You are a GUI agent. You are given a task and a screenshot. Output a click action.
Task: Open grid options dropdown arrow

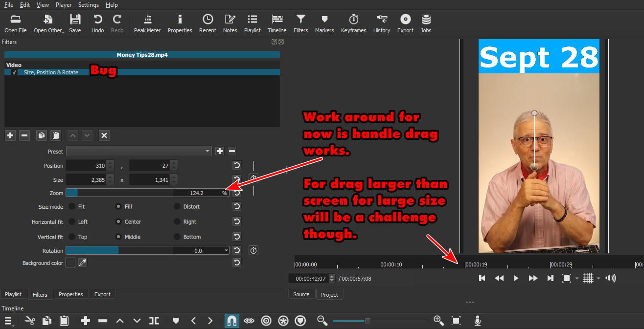pyautogui.click(x=598, y=278)
